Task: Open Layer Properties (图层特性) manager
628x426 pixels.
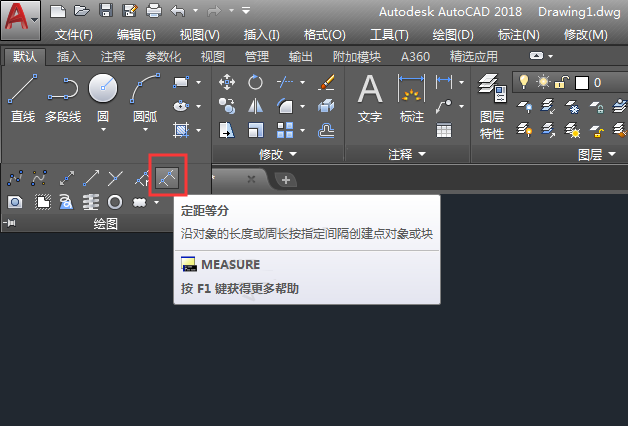Action: coord(492,106)
